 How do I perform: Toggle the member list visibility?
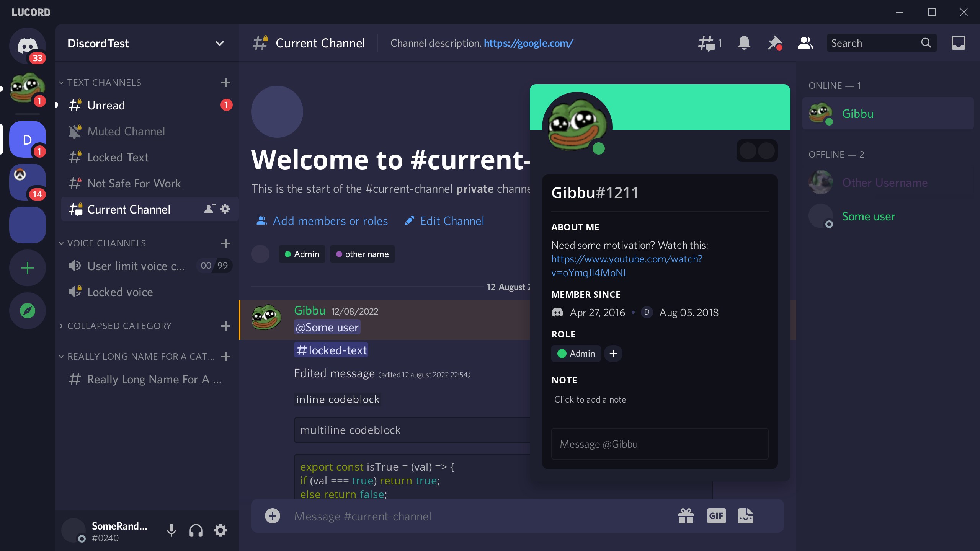coord(805,43)
